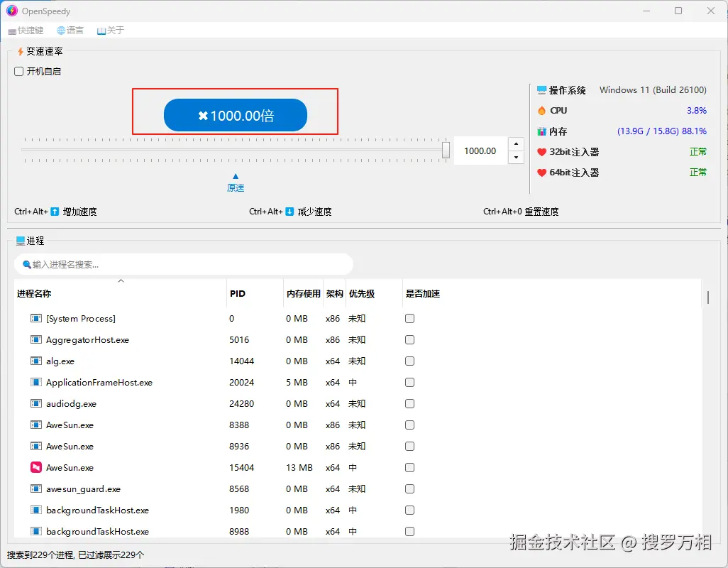Click icon of AweSun.exe PID 8936
This screenshot has height=568, width=728.
[35, 447]
